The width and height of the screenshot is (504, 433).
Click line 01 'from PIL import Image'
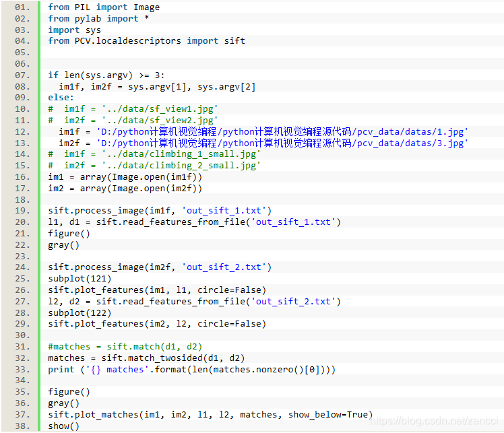point(104,7)
